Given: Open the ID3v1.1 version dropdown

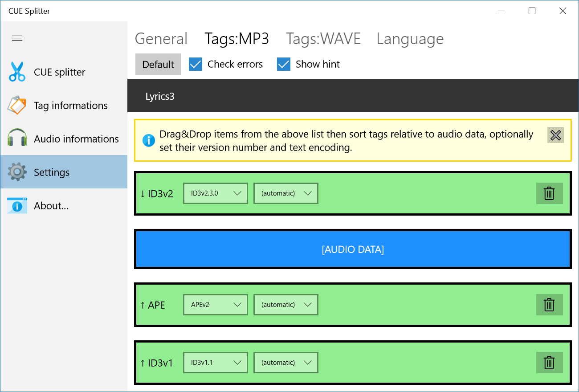Looking at the screenshot, I should 215,363.
